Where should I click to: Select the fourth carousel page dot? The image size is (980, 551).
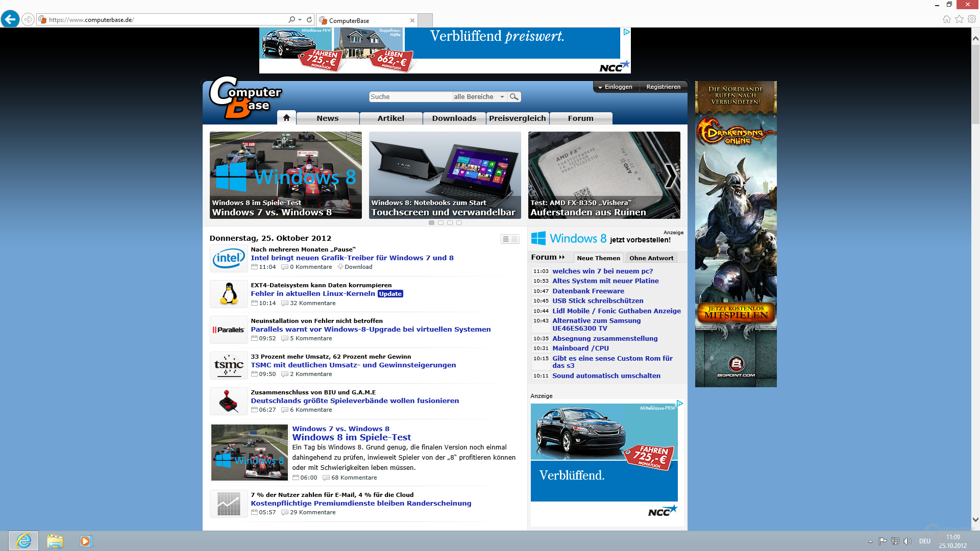[459, 223]
